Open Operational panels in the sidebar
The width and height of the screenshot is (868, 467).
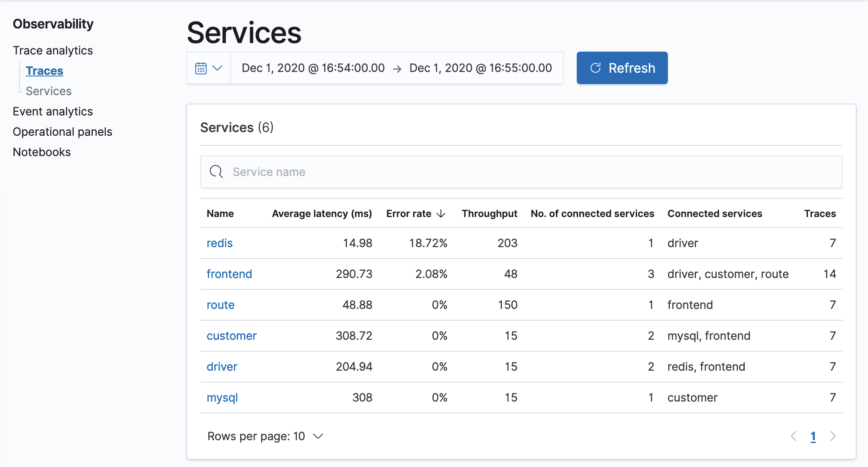pos(62,132)
